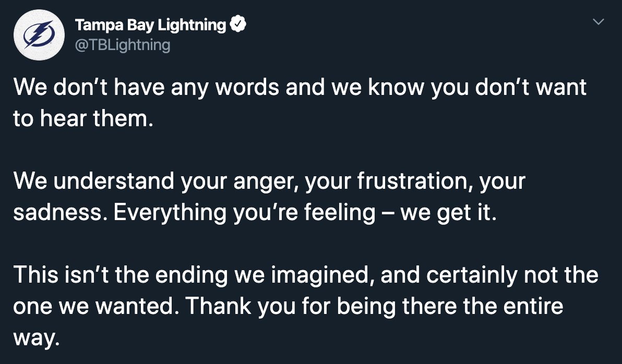Visit the @TBLightning handle link

point(123,45)
